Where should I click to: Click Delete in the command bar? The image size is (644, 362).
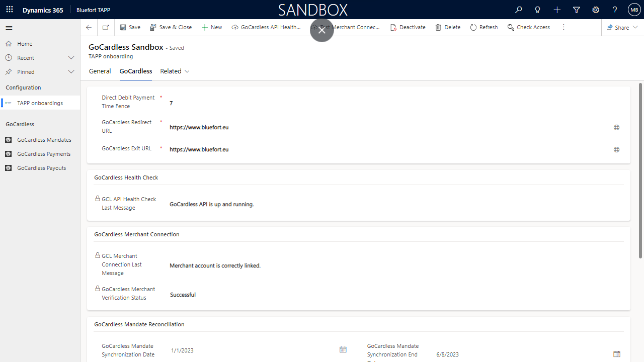point(448,28)
